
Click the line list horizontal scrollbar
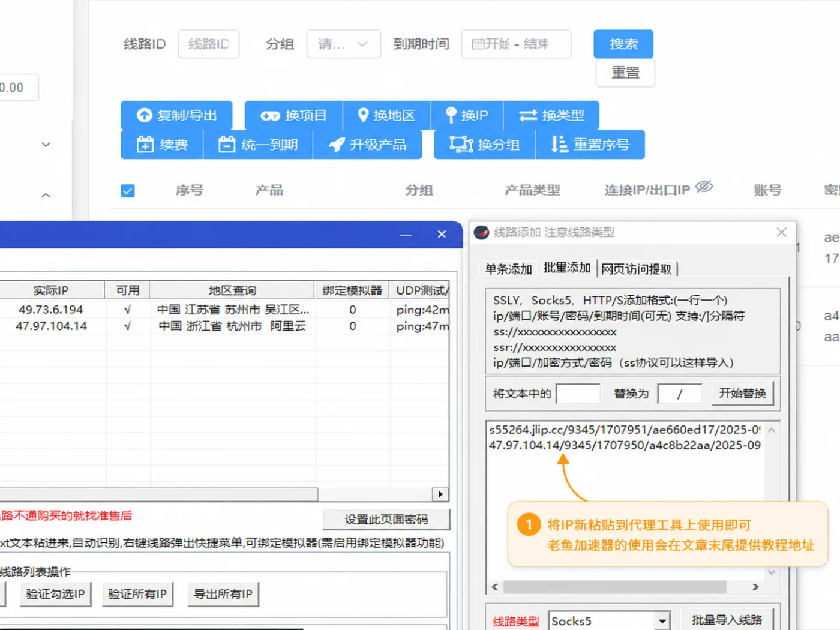pyautogui.click(x=159, y=494)
